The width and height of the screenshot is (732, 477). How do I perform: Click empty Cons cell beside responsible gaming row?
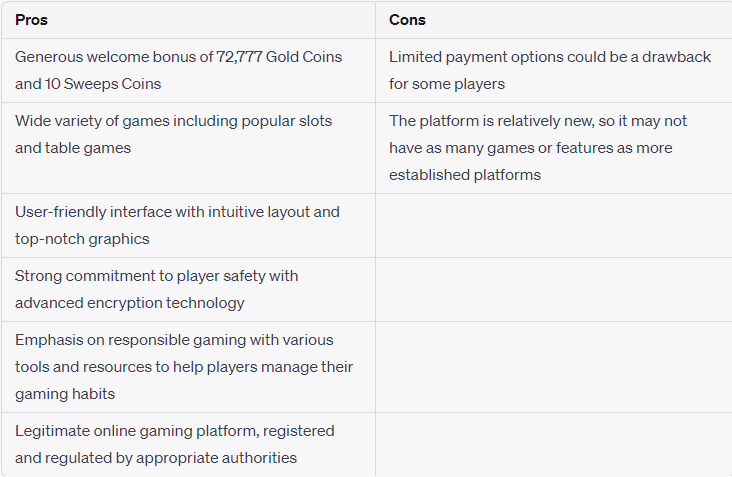pyautogui.click(x=553, y=367)
